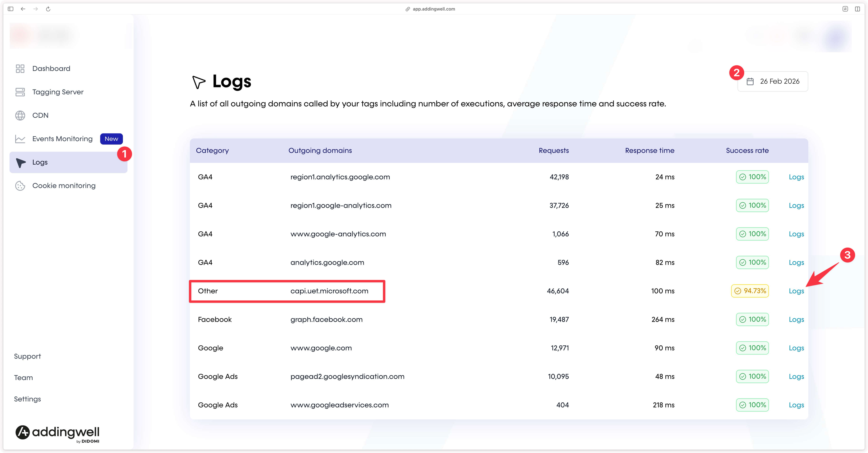868x453 pixels.
Task: Open the Team section
Action: coord(23,377)
